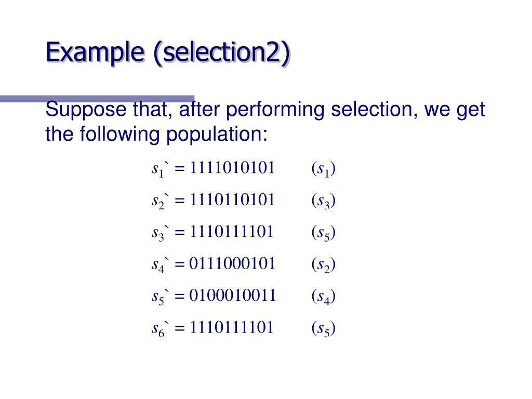532x399 pixels.
Task: Click the binary string 1111010101
Action: click(x=232, y=168)
